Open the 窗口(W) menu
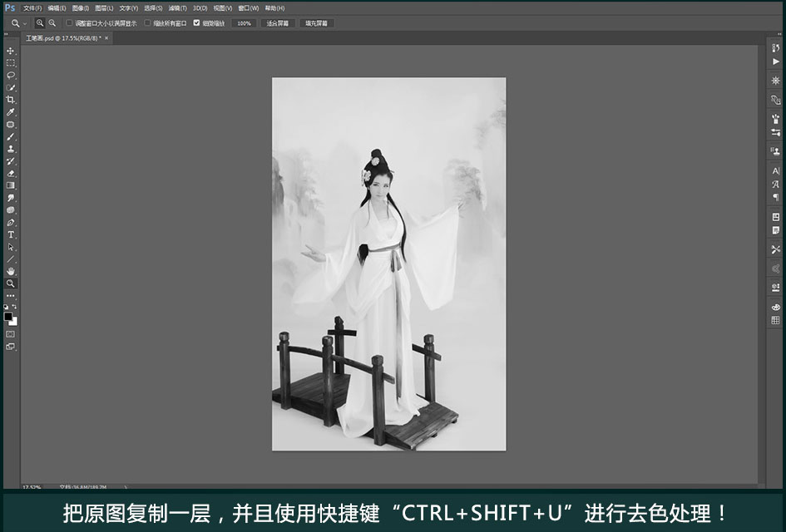This screenshot has width=786, height=532. point(248,8)
